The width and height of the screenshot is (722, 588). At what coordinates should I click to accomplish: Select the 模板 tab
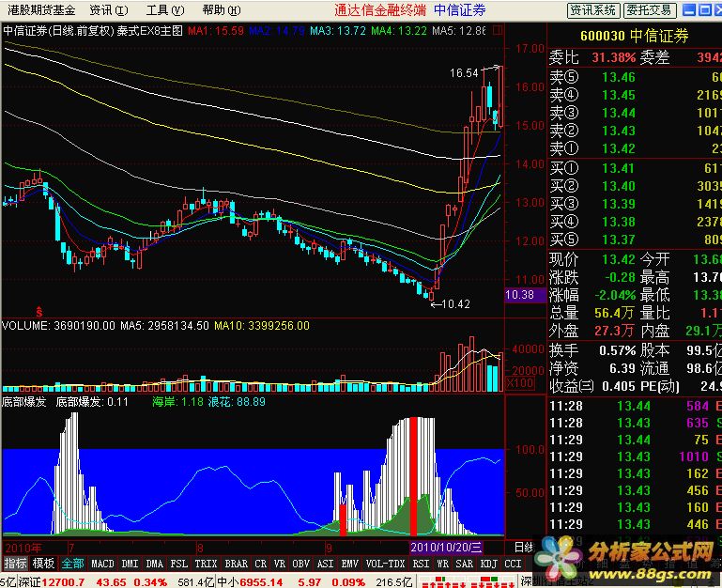tap(43, 564)
